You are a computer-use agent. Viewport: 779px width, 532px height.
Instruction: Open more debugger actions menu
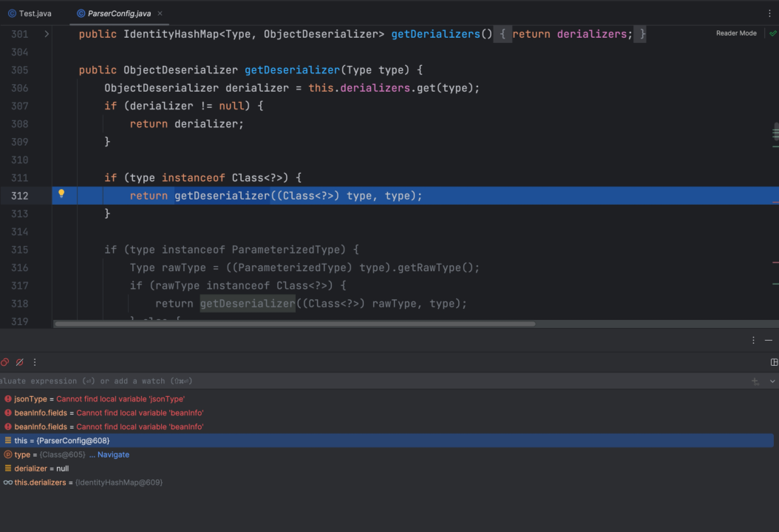(35, 362)
